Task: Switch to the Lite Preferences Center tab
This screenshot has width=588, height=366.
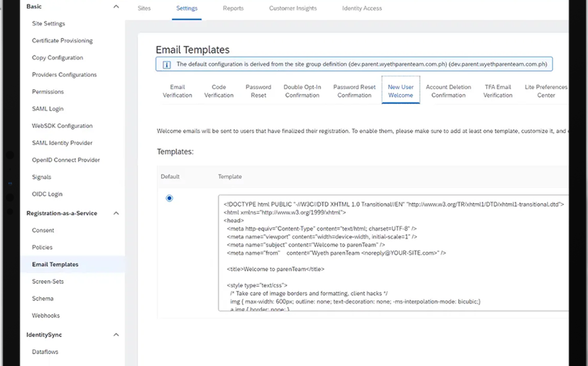Action: point(545,91)
